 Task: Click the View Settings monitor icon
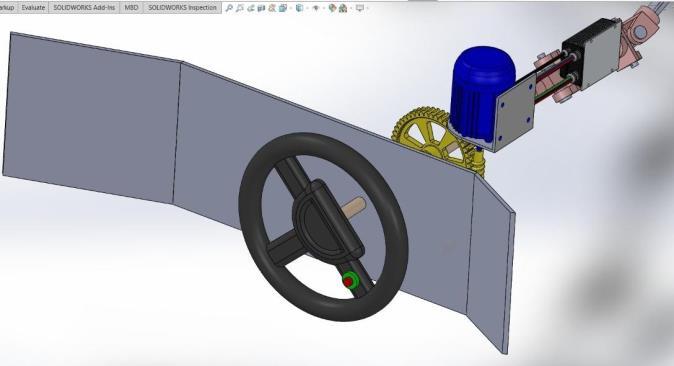point(360,8)
